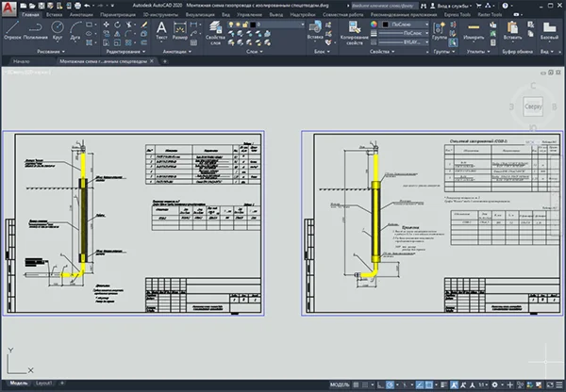Open the Express Tools ribbon tab
566x392 pixels.
pyautogui.click(x=457, y=15)
